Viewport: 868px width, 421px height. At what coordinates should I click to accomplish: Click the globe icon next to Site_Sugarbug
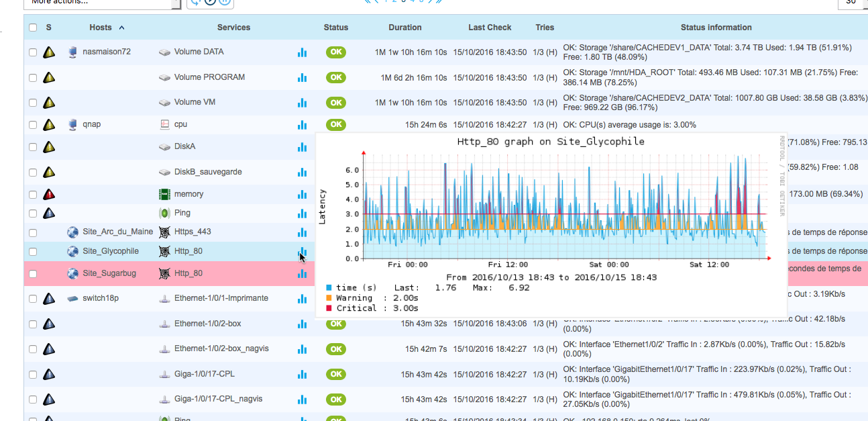point(73,273)
